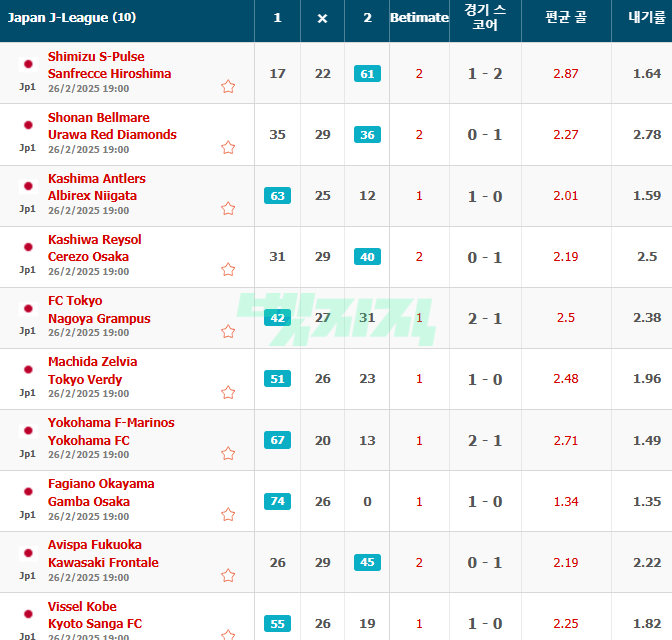Click Japan flag icon beside Avispa Fukuoka
This screenshot has width=672, height=640.
point(28,553)
